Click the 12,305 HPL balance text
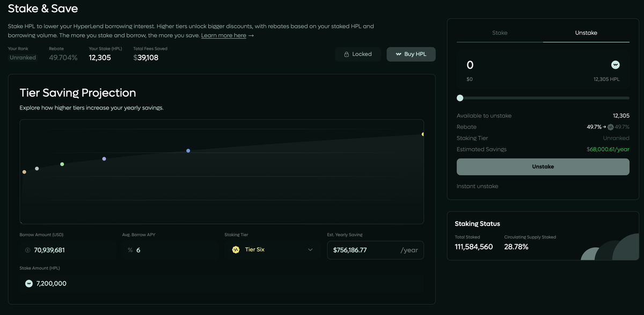The height and width of the screenshot is (315, 644). pyautogui.click(x=606, y=79)
